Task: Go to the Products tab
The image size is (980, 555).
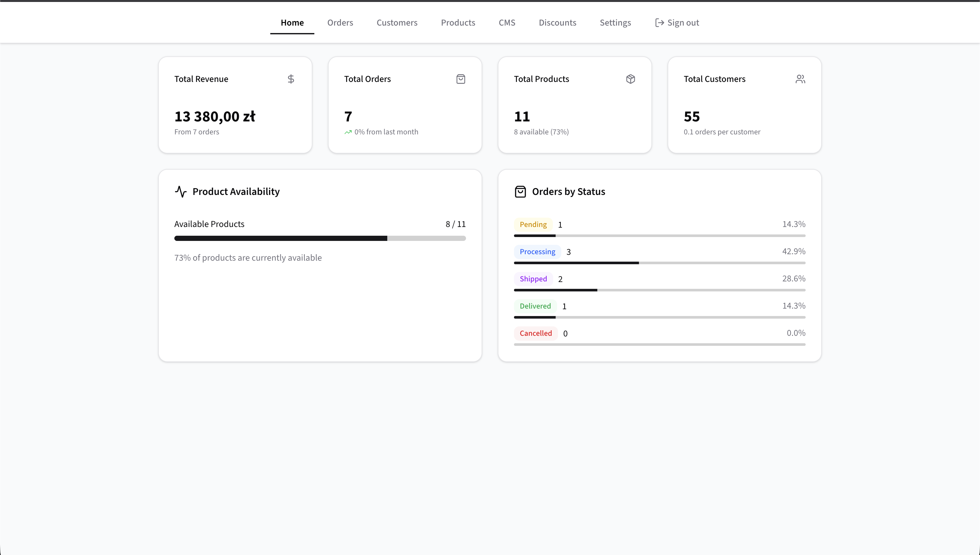Action: coord(458,23)
